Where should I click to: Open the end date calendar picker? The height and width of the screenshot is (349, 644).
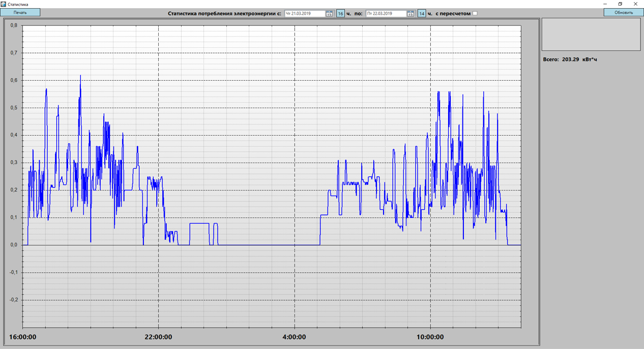click(x=411, y=14)
